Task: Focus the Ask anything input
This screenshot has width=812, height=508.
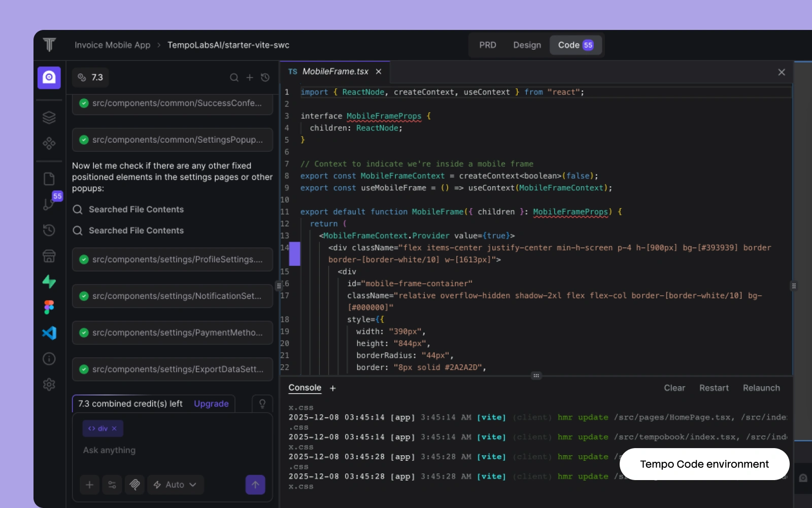Action: [173, 450]
